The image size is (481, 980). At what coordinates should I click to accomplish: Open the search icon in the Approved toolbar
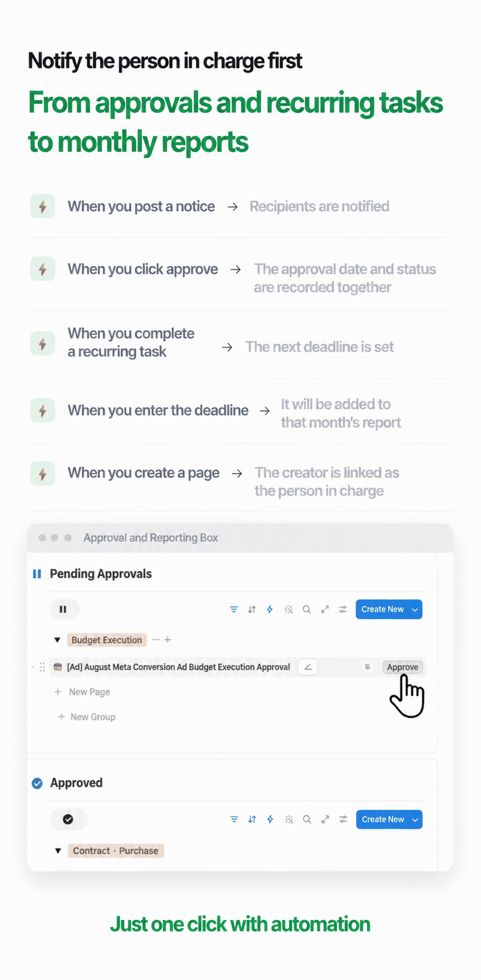tap(307, 819)
